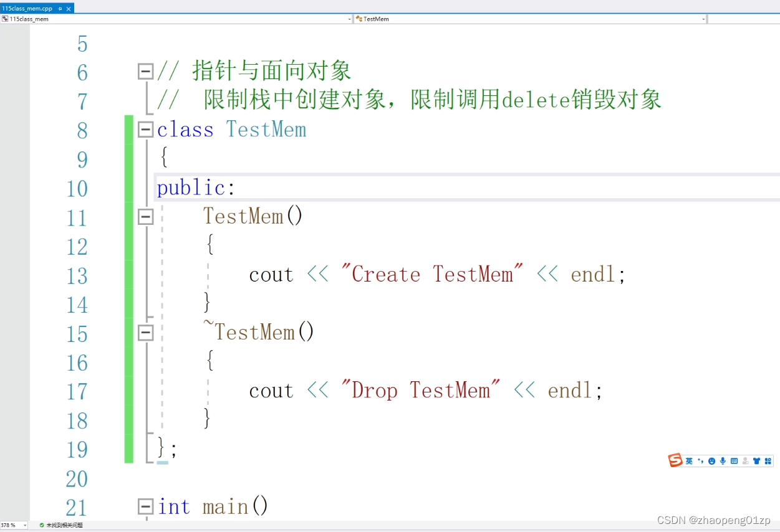Toggle punctuation mode on Sogou bar

701,461
